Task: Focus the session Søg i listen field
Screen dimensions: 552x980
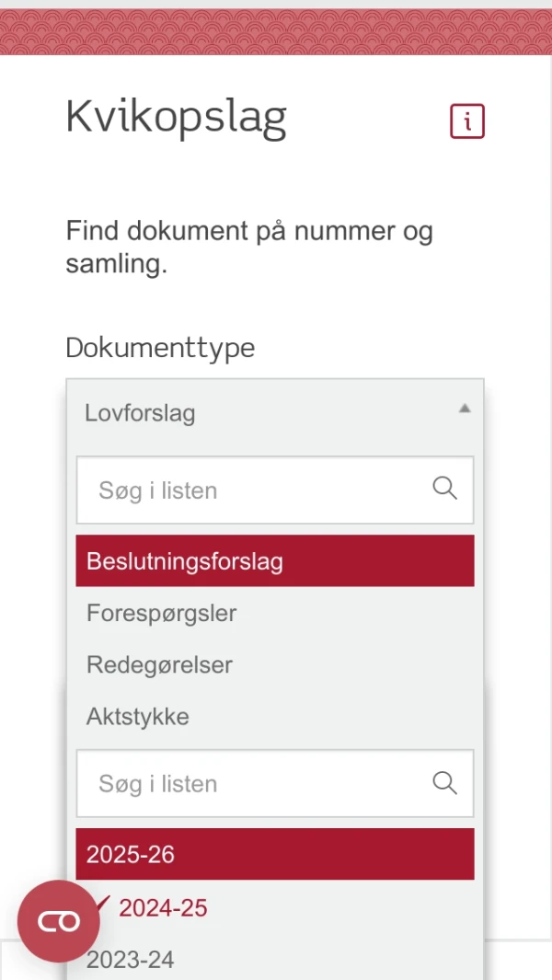Action: click(x=230, y=782)
